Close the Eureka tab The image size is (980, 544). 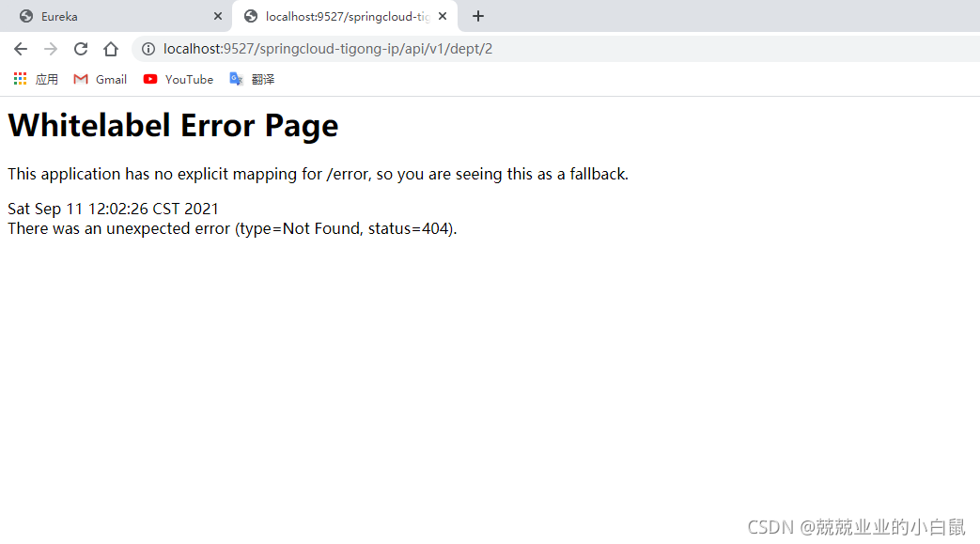217,16
